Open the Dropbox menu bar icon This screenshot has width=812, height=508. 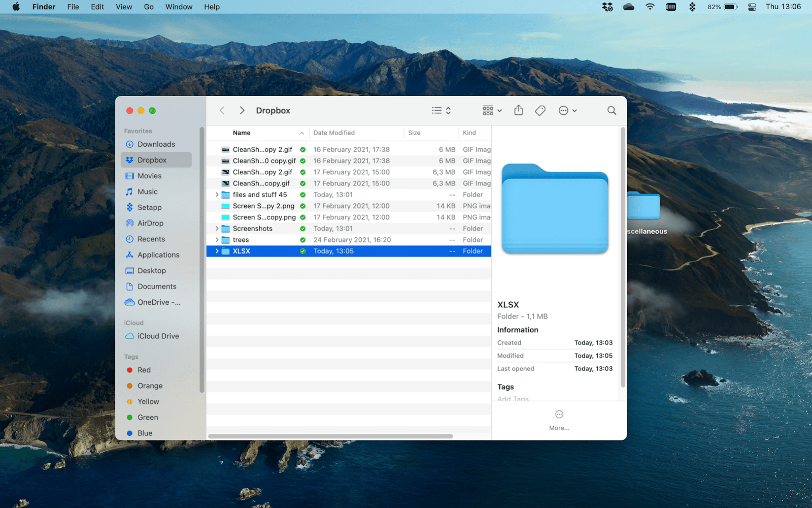[607, 7]
